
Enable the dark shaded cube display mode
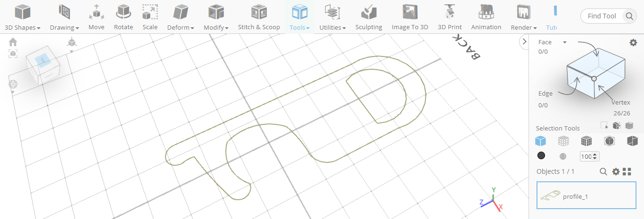632,141
